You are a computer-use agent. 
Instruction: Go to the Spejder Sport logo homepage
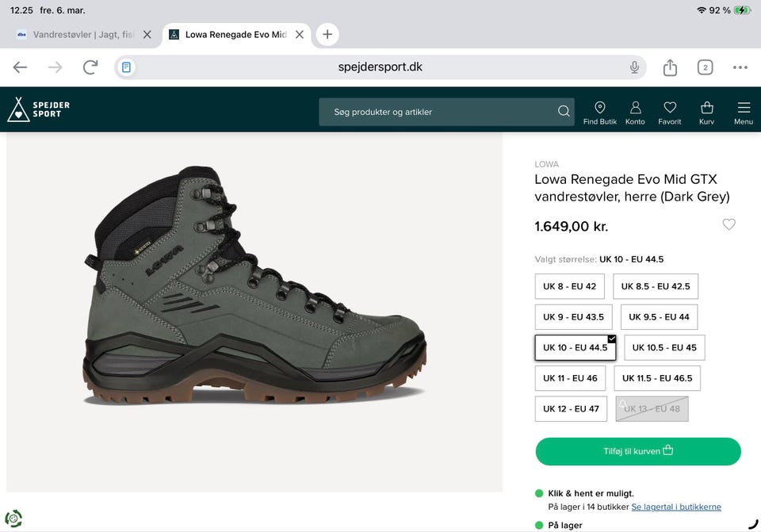(x=39, y=109)
